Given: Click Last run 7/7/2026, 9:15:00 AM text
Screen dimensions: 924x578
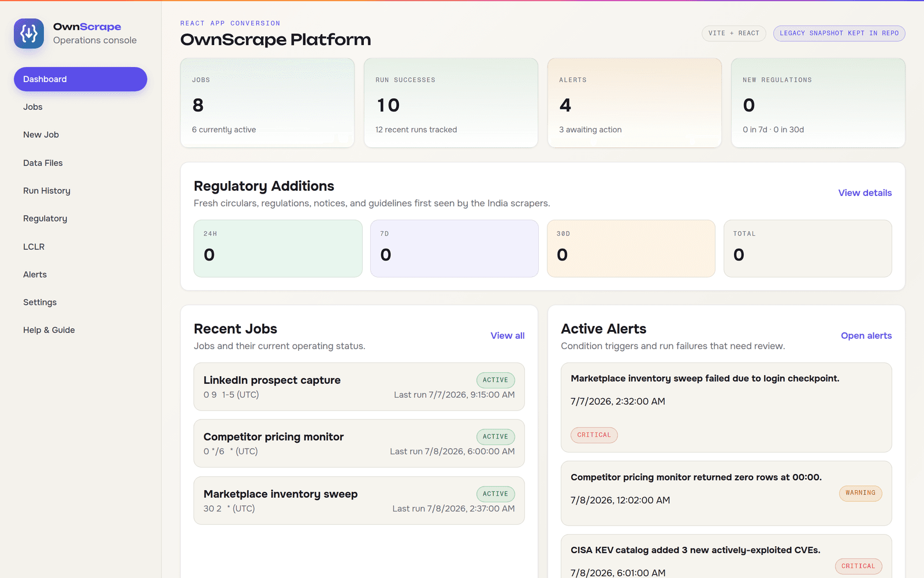Looking at the screenshot, I should click(454, 395).
